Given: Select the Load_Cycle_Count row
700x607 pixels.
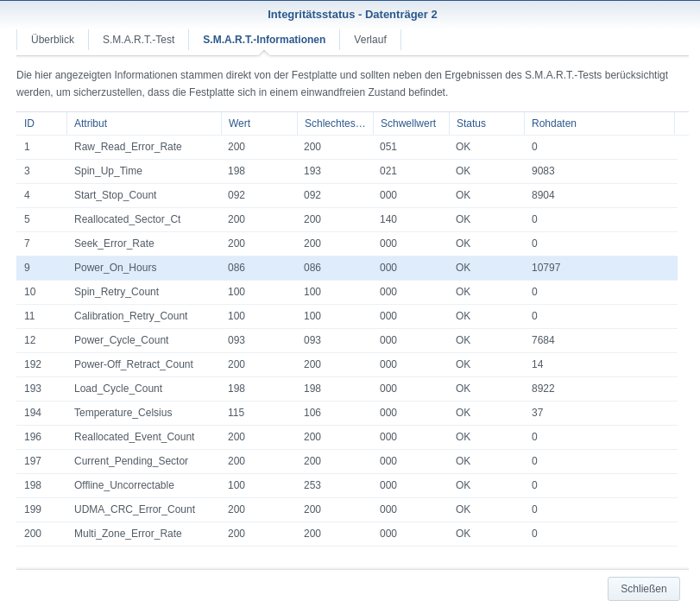Looking at the screenshot, I should pos(117,389).
